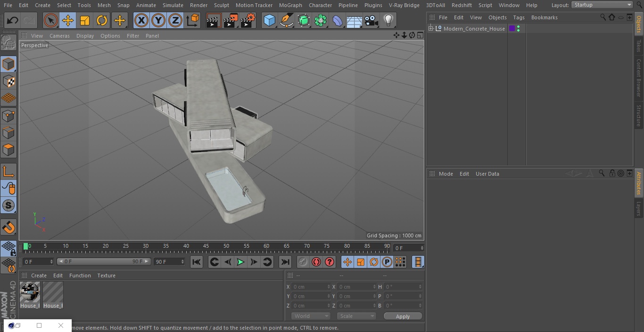Enable Edges mode

[8, 132]
